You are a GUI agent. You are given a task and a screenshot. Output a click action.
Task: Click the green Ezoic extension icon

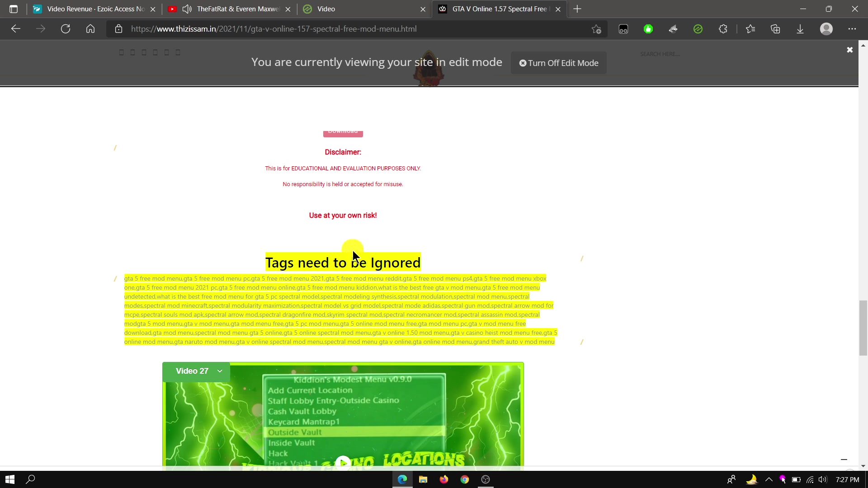pyautogui.click(x=698, y=29)
